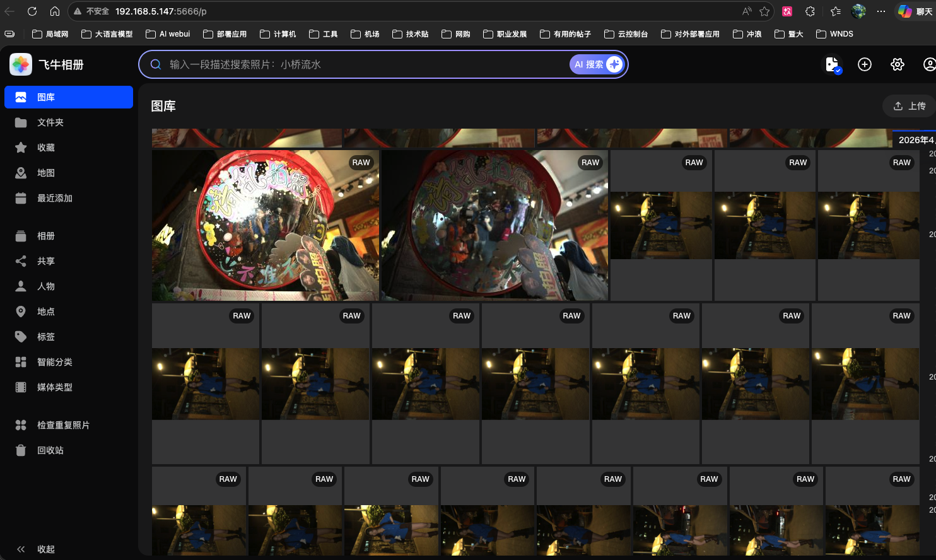Open 检查重复照片 duplicate checker

pos(63,425)
